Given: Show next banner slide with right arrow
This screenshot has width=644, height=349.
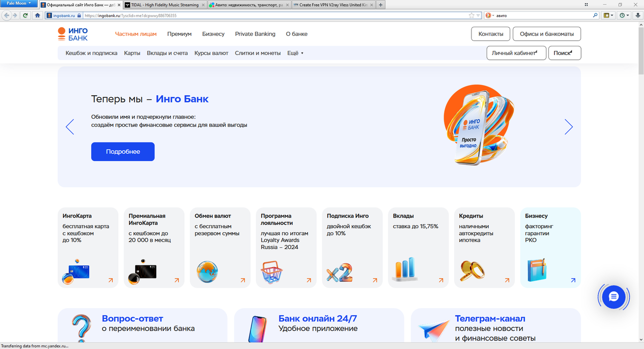Looking at the screenshot, I should (x=569, y=127).
